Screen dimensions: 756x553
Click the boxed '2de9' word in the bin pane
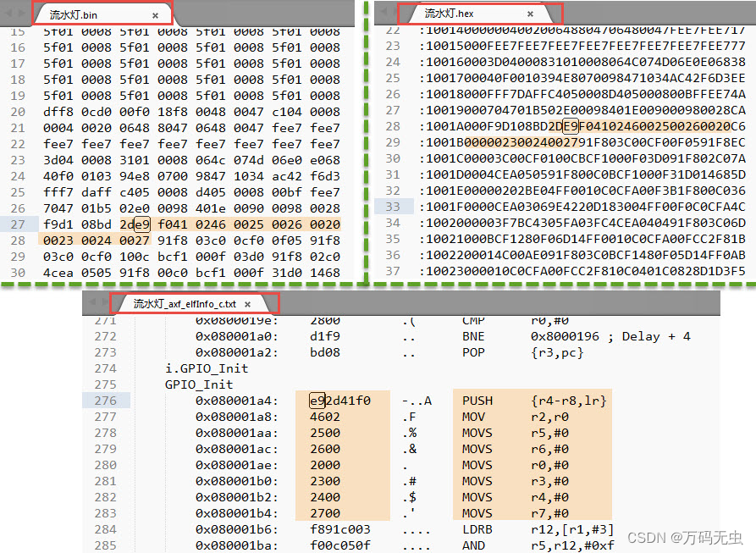tap(135, 224)
